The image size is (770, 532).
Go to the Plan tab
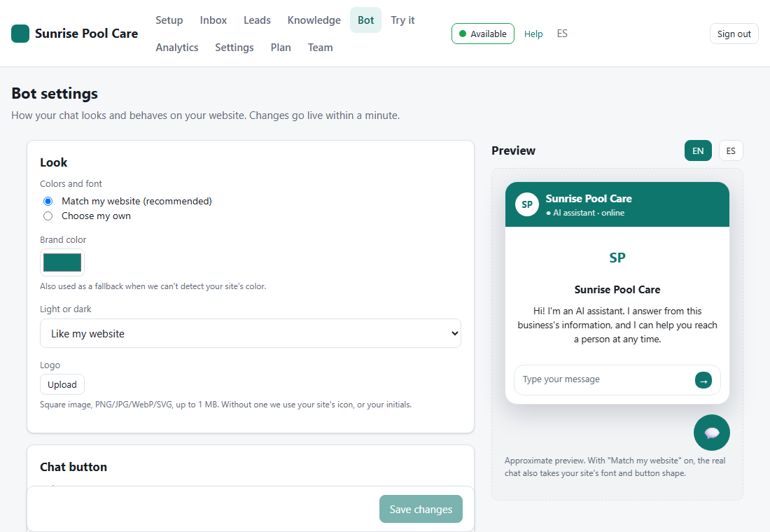[281, 48]
